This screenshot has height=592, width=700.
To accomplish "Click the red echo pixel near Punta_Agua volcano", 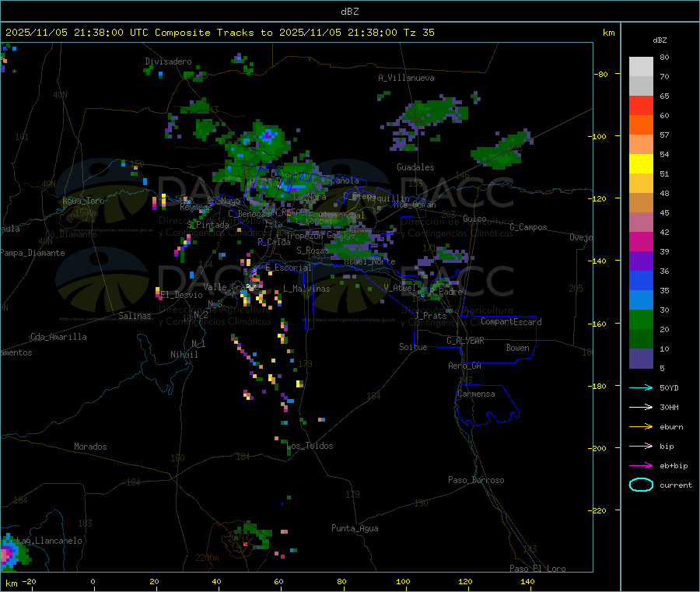I will 245,544.
